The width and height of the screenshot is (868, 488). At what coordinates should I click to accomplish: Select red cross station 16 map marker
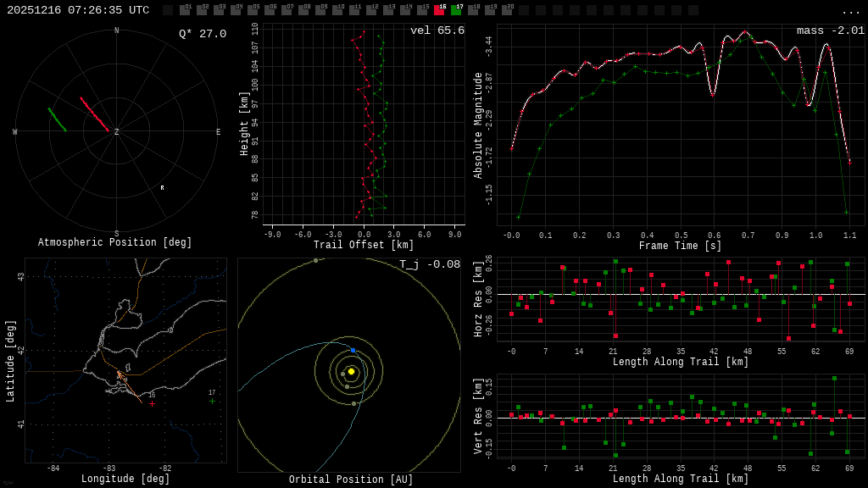(153, 403)
